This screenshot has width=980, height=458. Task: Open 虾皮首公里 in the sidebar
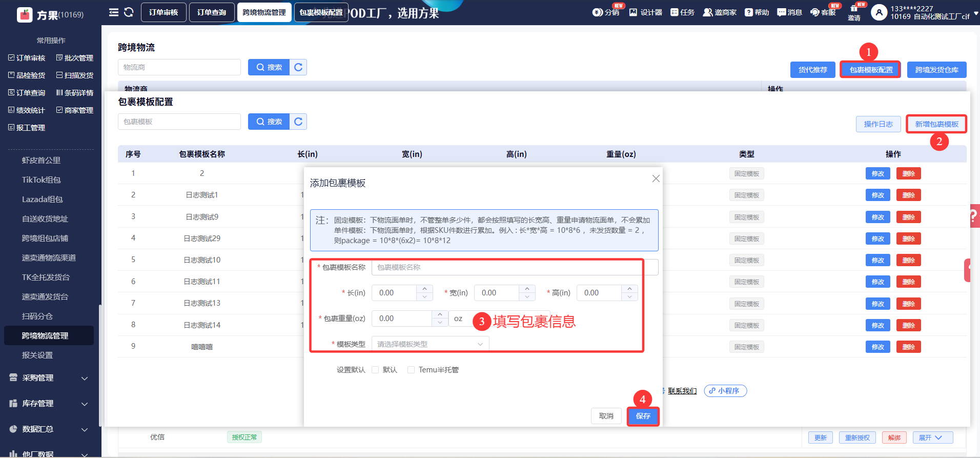41,161
